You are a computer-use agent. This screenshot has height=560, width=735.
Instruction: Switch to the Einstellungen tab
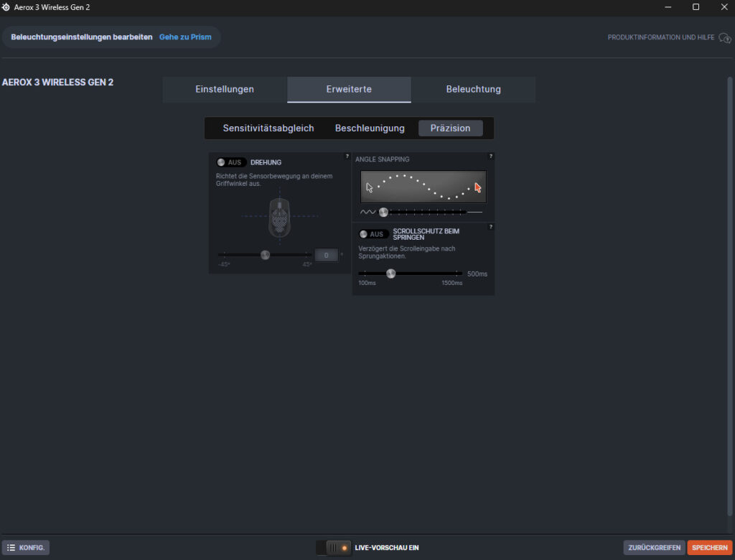[x=225, y=90]
